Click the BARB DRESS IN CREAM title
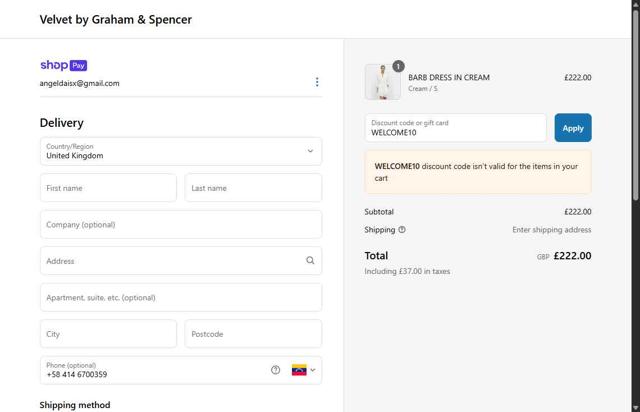The width and height of the screenshot is (640, 412). pos(449,78)
